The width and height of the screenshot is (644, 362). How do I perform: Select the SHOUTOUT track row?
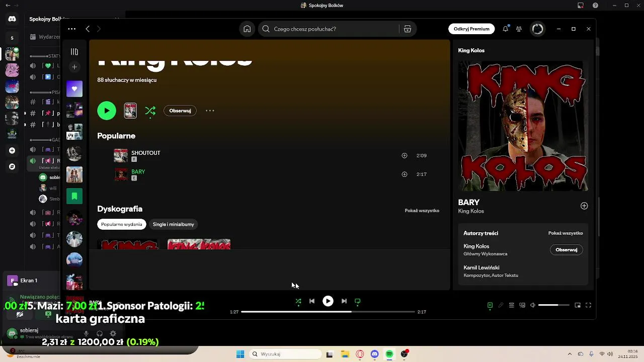click(x=269, y=155)
